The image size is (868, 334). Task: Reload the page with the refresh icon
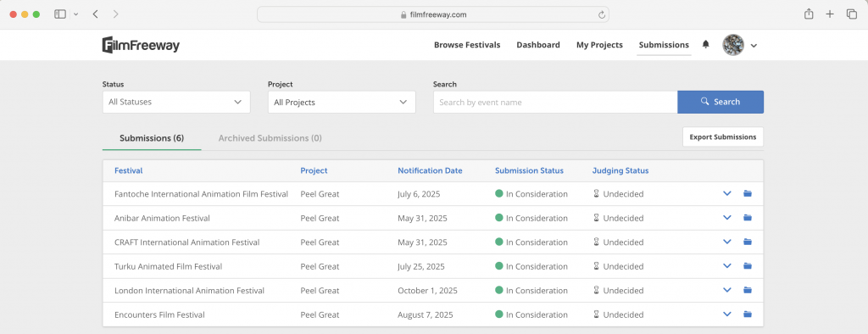(601, 15)
